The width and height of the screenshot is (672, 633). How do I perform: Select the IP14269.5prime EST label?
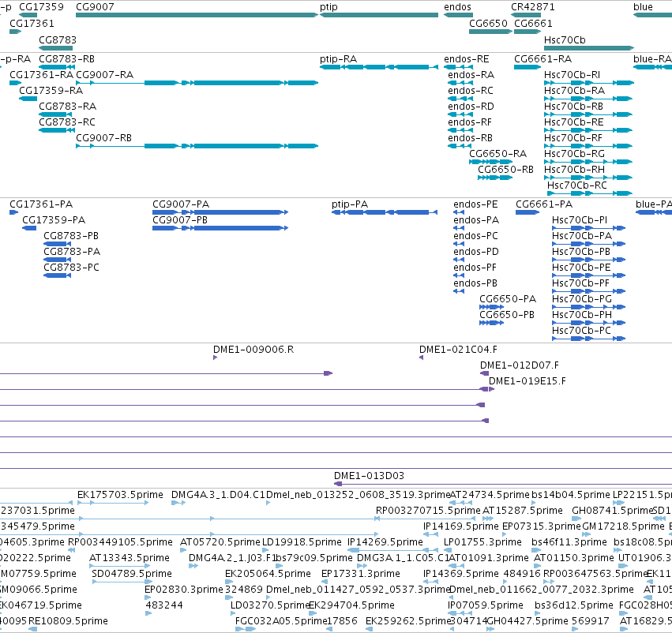(x=385, y=541)
